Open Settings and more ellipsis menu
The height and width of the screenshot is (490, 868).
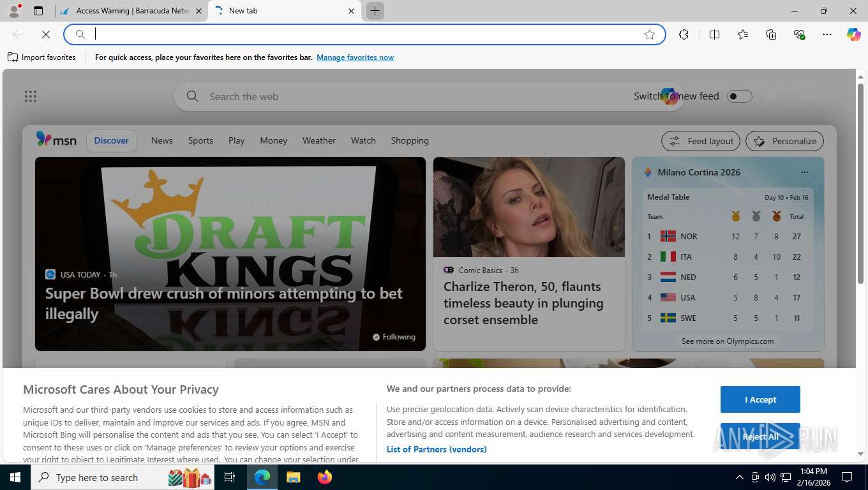click(827, 34)
